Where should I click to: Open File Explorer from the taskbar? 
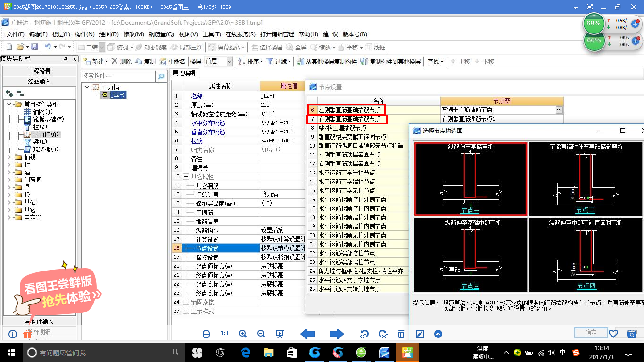(x=268, y=352)
